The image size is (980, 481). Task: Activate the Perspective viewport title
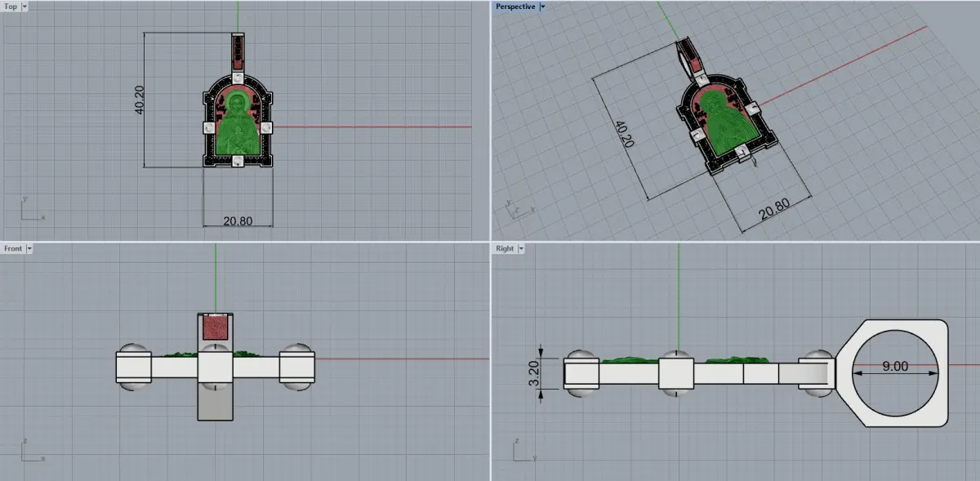click(x=515, y=6)
